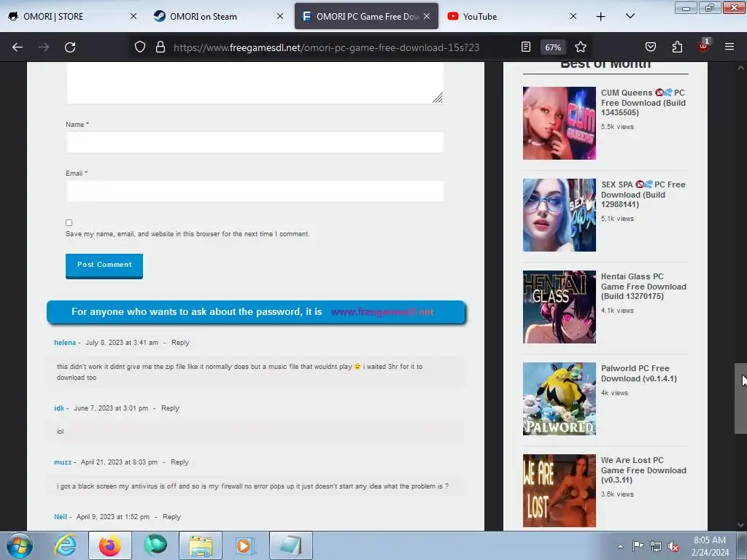Screen dimensions: 747x560
Task: Open the Firefox hamburger menu
Action: (x=729, y=47)
